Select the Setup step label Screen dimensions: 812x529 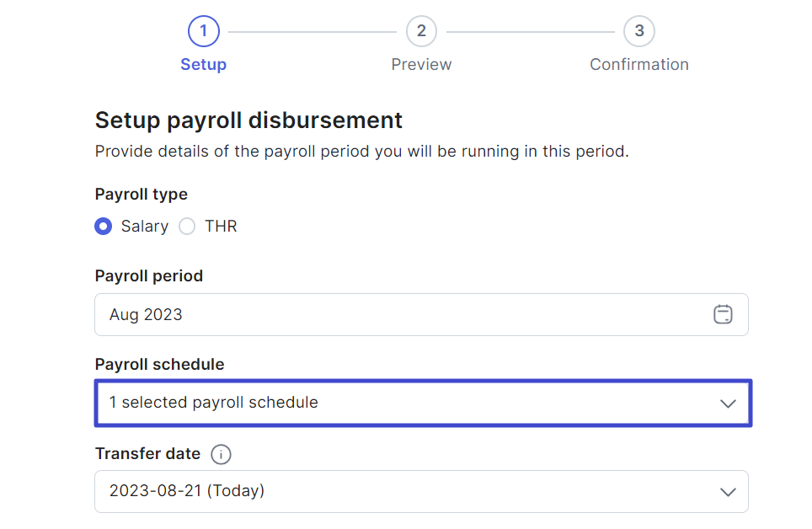tap(204, 64)
